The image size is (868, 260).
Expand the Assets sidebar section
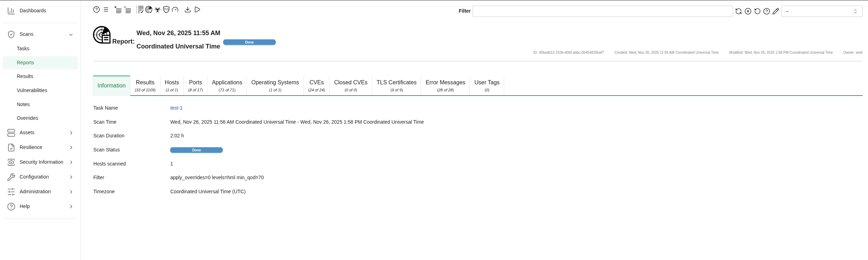coord(71,133)
